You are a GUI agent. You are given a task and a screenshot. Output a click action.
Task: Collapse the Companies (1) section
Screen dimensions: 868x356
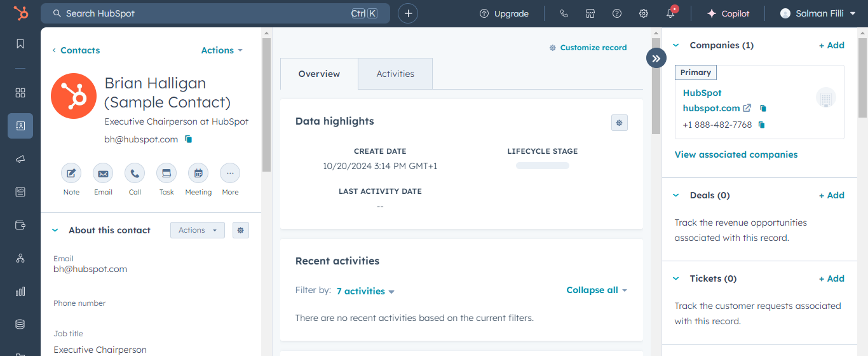pyautogui.click(x=676, y=45)
